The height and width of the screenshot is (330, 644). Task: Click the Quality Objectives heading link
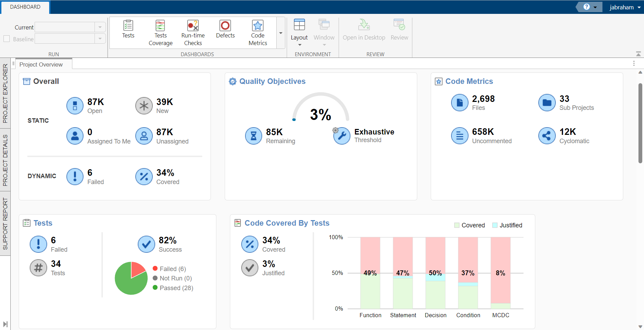point(272,81)
